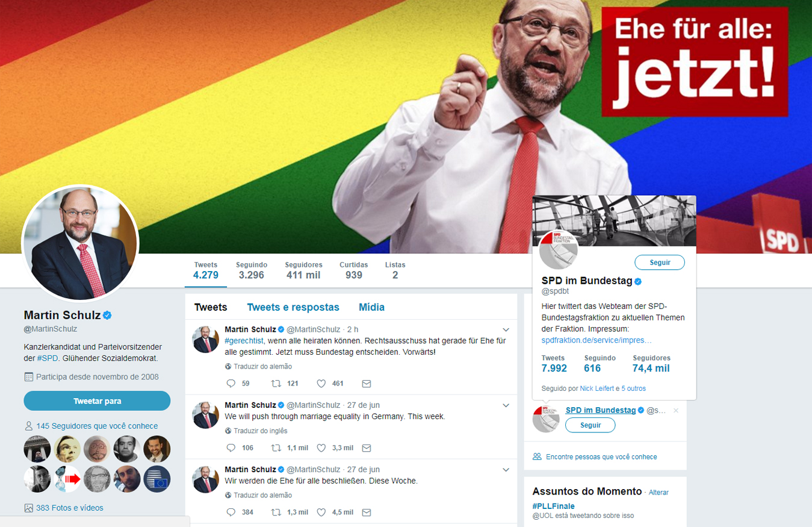Switch to the 'Tweets e respostas' tab
The width and height of the screenshot is (812, 527).
pyautogui.click(x=293, y=307)
